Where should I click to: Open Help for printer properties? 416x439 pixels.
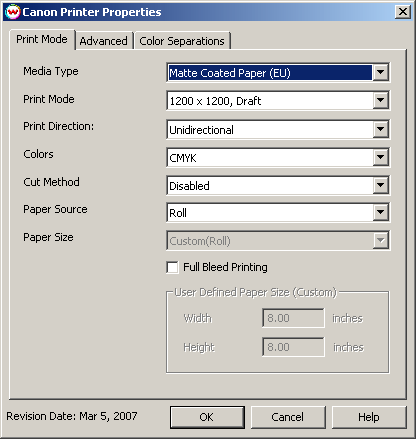[369, 417]
